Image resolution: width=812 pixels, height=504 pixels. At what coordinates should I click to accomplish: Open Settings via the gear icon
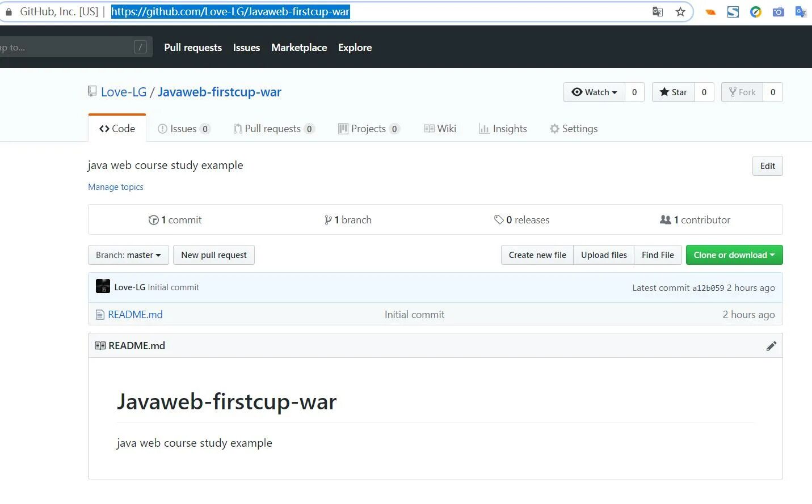554,129
